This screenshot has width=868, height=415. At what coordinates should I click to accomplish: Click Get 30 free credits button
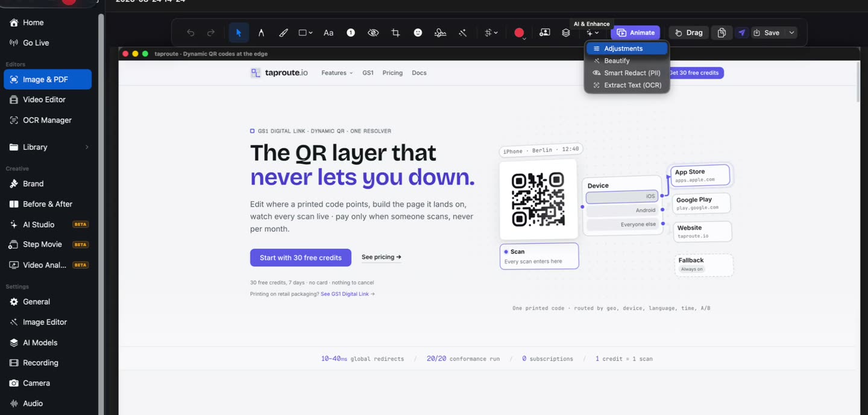point(696,73)
